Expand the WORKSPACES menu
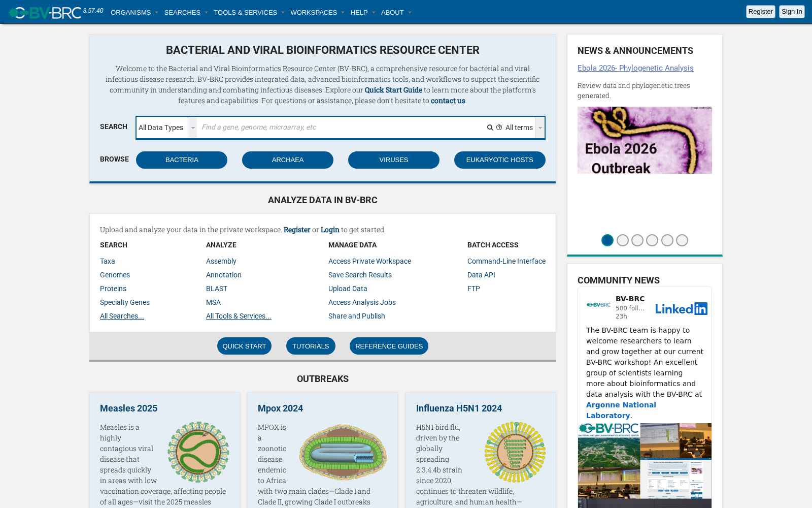Viewport: 812px width, 508px height. click(x=317, y=12)
